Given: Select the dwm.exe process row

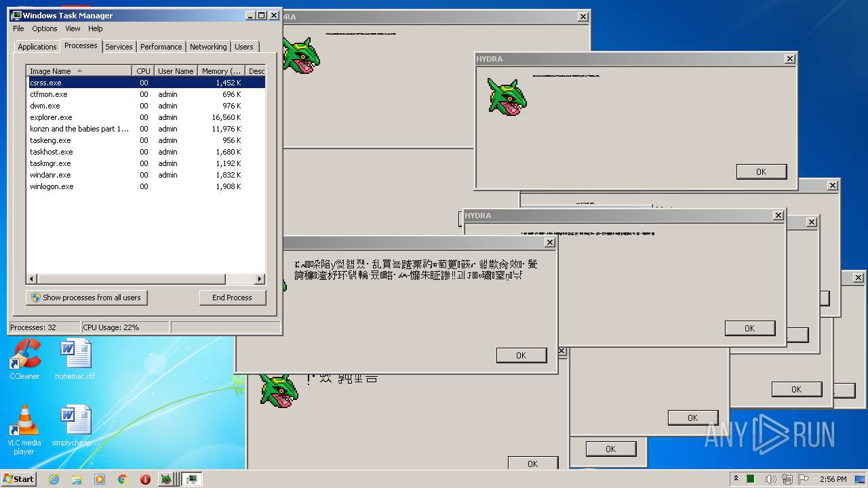Looking at the screenshot, I should point(146,106).
